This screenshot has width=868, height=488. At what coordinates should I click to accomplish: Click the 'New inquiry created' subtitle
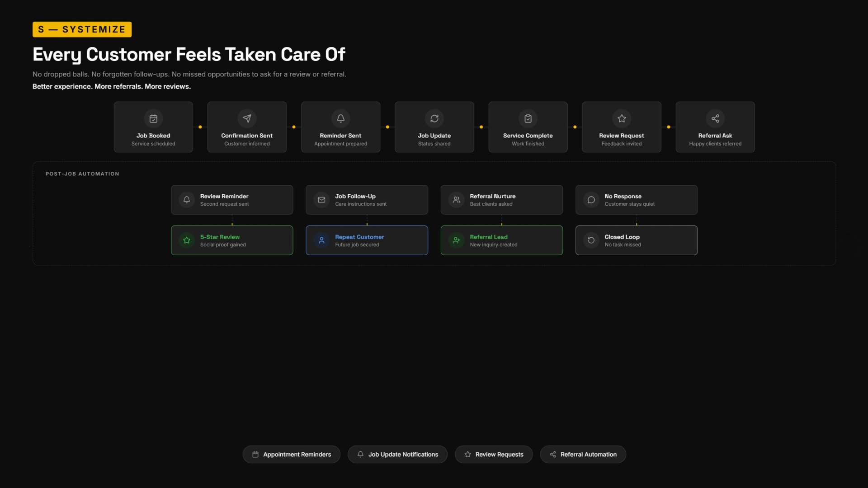pyautogui.click(x=493, y=245)
